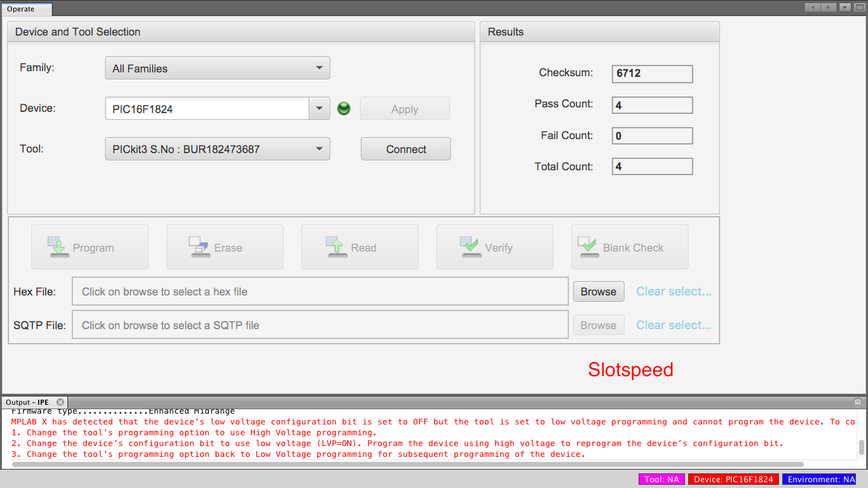Maximize the Operate window panel

coord(860,8)
